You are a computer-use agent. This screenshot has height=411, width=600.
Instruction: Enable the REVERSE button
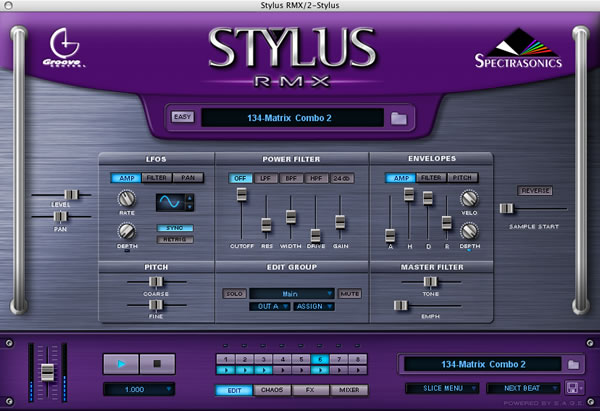pyautogui.click(x=535, y=191)
